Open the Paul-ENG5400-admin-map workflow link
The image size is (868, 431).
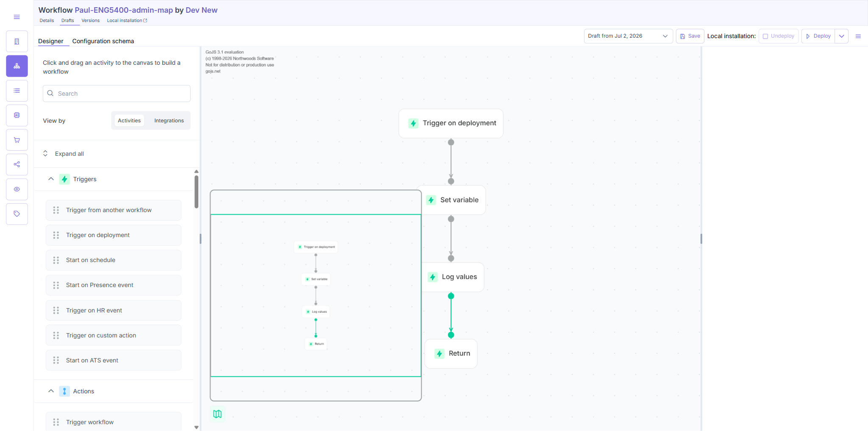(x=124, y=10)
